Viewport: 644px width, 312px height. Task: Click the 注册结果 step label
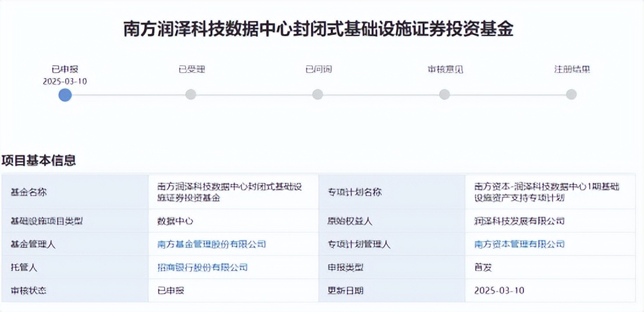point(572,69)
